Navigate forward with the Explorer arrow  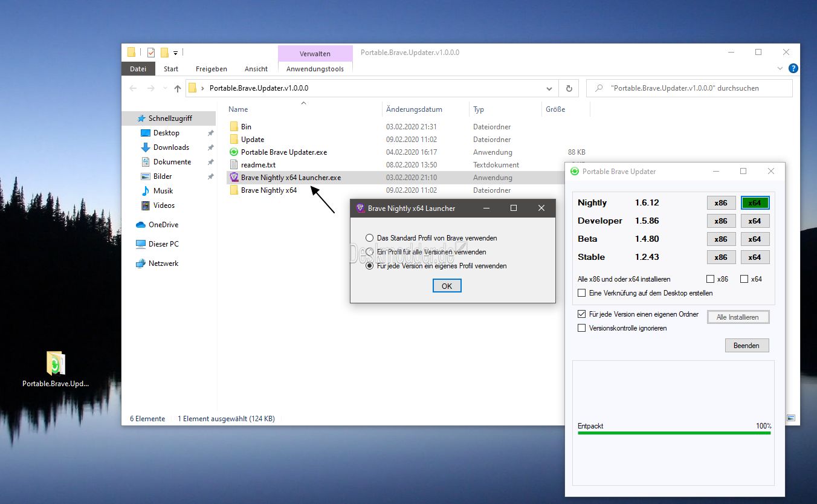coord(151,88)
